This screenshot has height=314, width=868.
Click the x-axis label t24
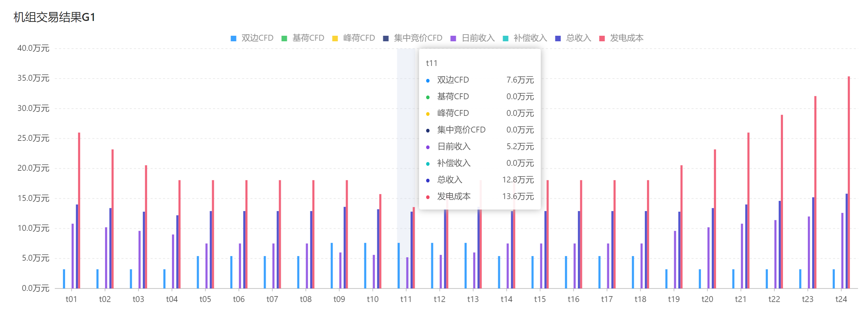click(x=842, y=299)
